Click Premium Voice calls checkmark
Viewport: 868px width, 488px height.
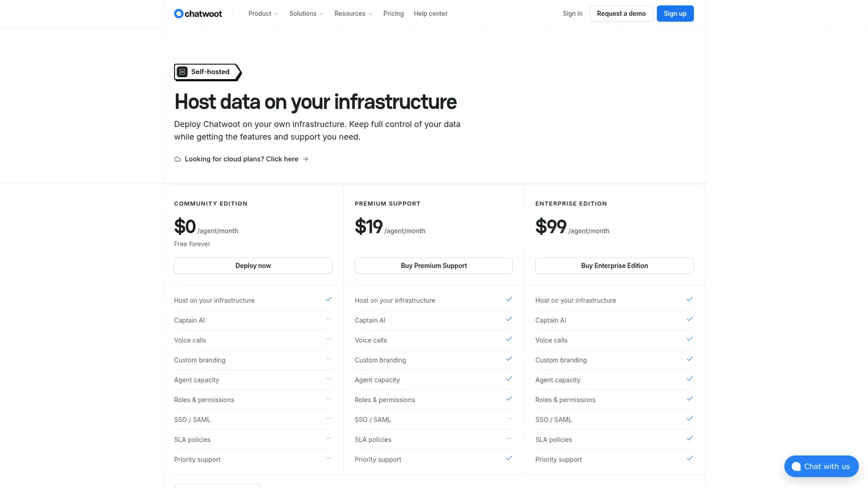coord(509,339)
